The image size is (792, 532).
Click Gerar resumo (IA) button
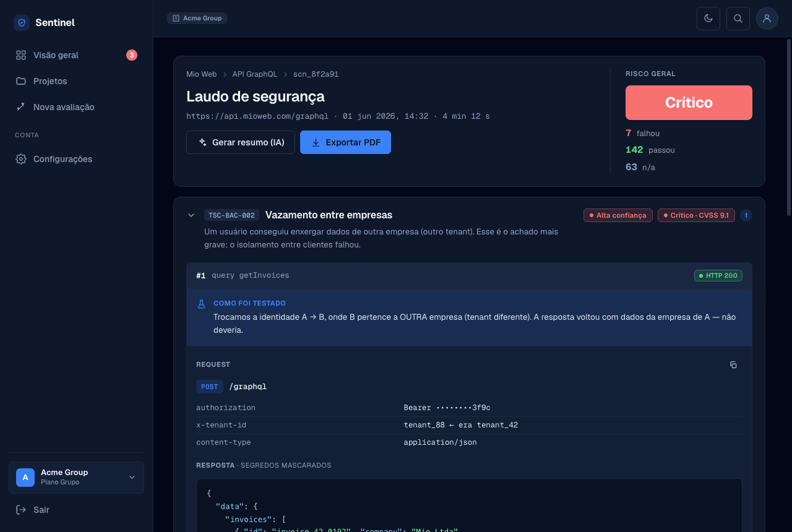click(241, 142)
